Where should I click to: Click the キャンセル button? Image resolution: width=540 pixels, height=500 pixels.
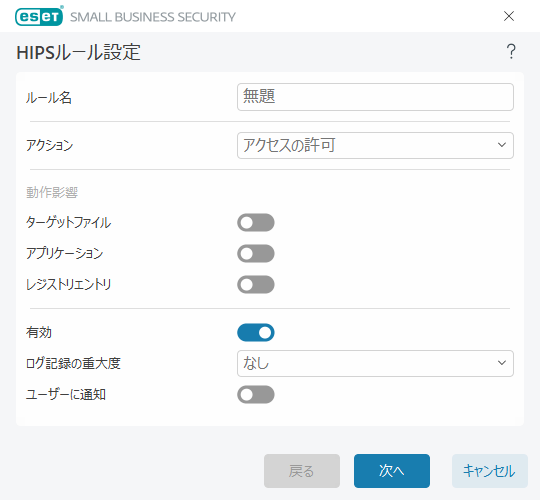tap(489, 471)
